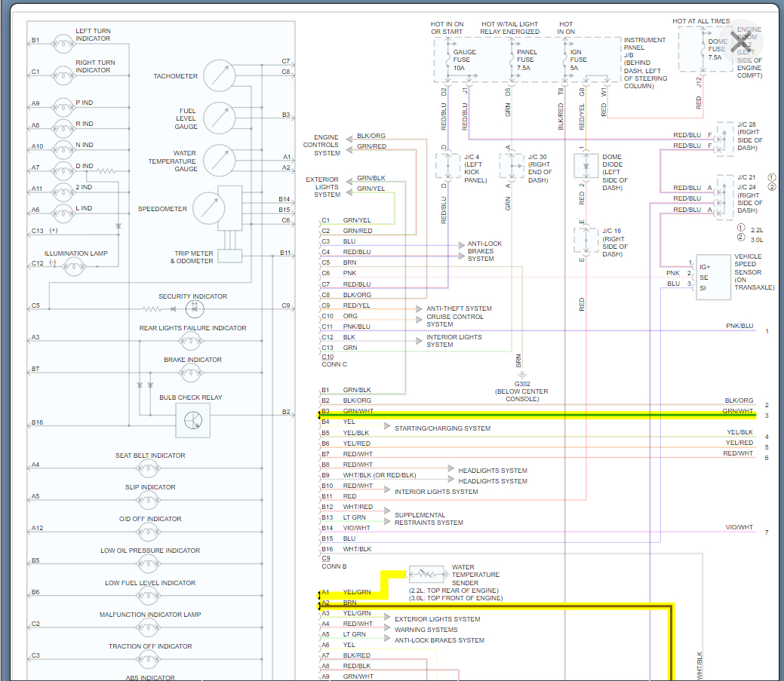The width and height of the screenshot is (784, 681).
Task: Click the G302 ground point symbol
Action: click(521, 375)
